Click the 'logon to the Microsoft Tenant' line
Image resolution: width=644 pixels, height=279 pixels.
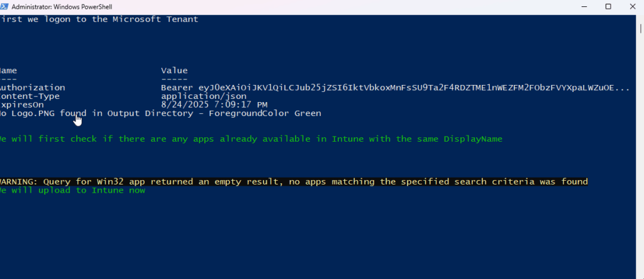click(x=99, y=19)
